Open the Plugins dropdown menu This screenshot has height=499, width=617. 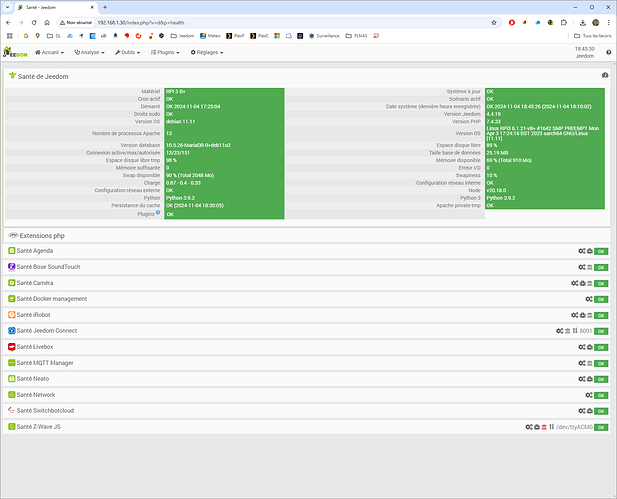coord(165,52)
